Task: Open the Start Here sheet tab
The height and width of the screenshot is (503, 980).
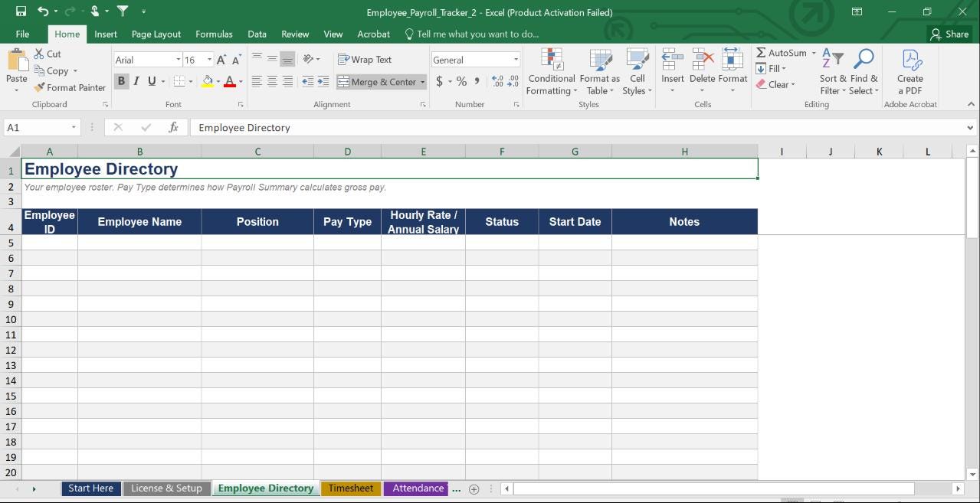Action: point(90,488)
